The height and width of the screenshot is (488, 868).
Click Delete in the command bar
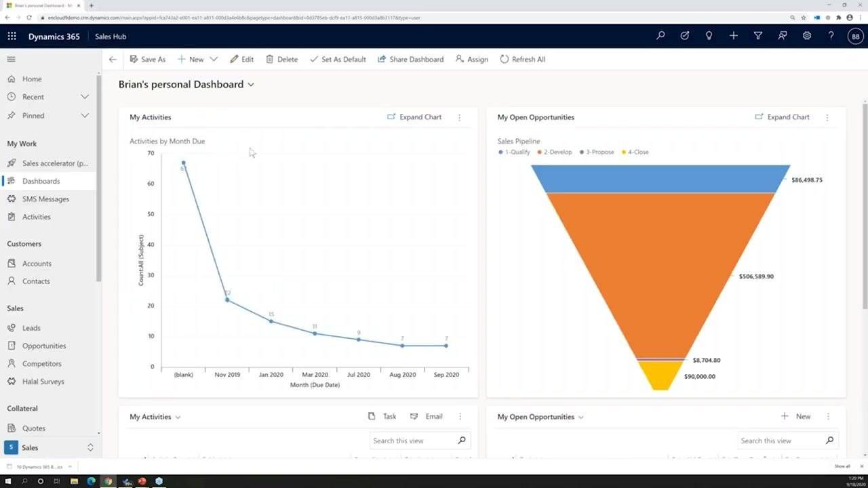click(281, 59)
